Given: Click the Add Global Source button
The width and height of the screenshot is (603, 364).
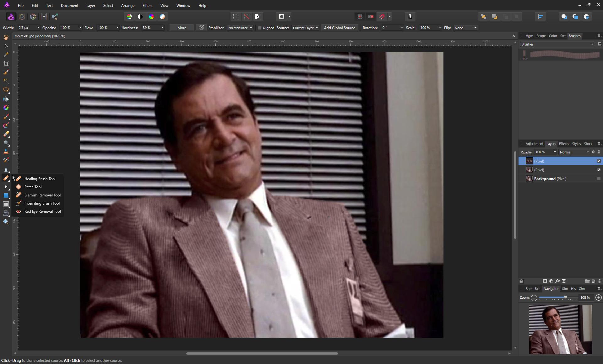Looking at the screenshot, I should click(340, 28).
